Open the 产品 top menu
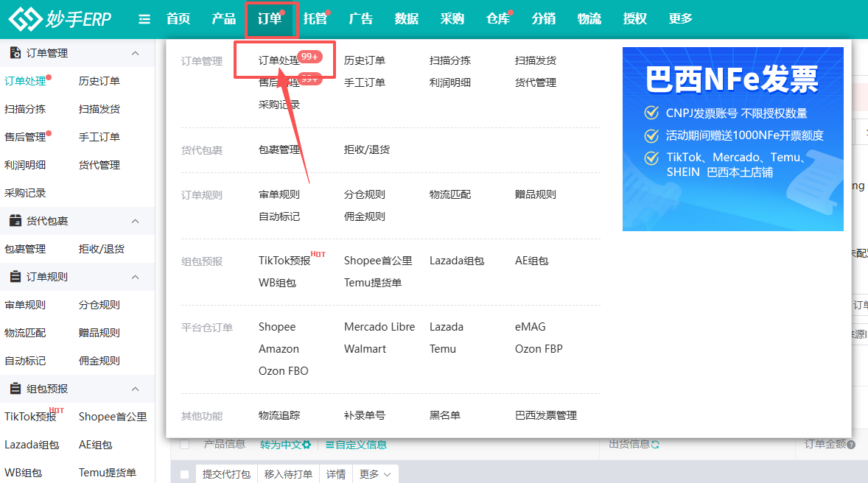 pos(224,19)
